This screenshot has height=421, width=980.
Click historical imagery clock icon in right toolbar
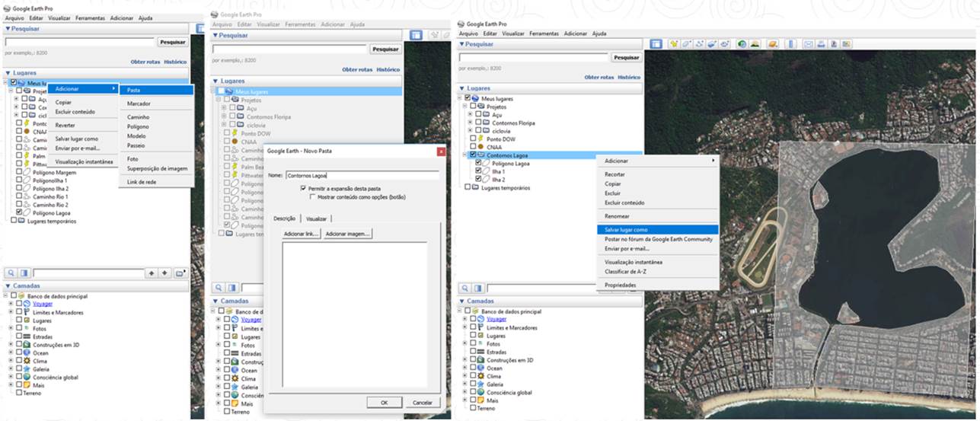click(742, 44)
